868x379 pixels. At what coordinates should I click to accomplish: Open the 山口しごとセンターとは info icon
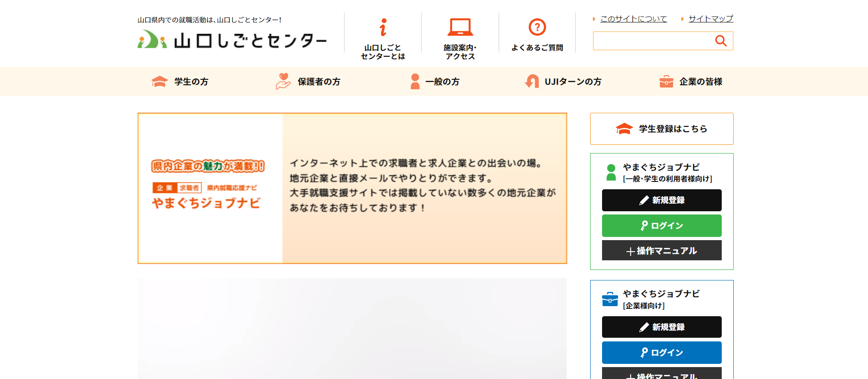(383, 27)
